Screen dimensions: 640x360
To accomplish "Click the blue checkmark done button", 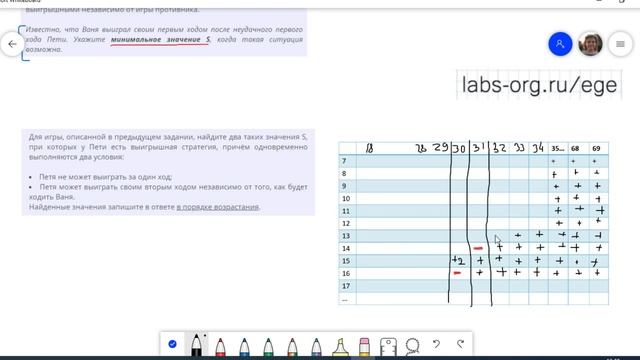I will 172,344.
